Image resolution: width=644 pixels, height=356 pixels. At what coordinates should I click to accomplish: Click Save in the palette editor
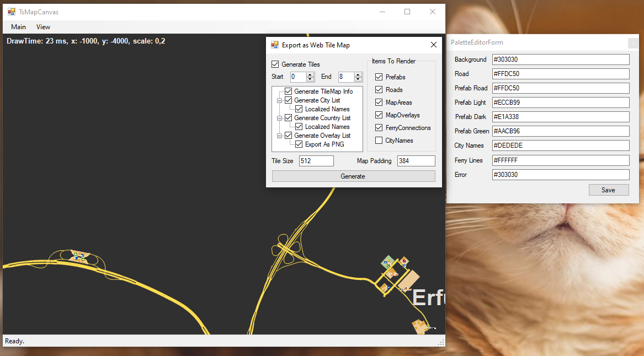[608, 190]
